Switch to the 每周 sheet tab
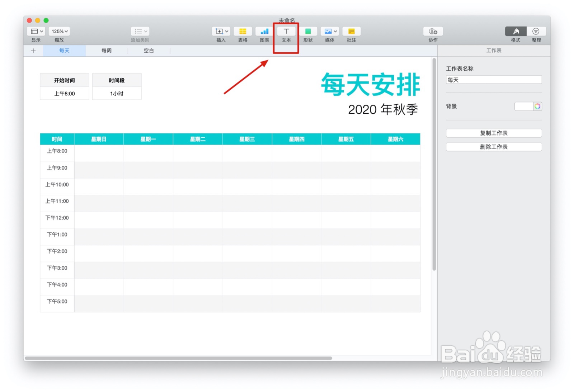The height and width of the screenshot is (392, 574). (x=106, y=51)
